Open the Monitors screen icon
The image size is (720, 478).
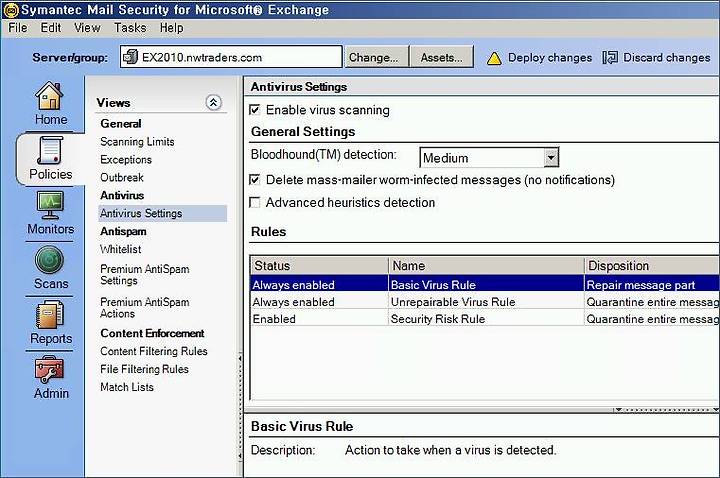tap(50, 205)
